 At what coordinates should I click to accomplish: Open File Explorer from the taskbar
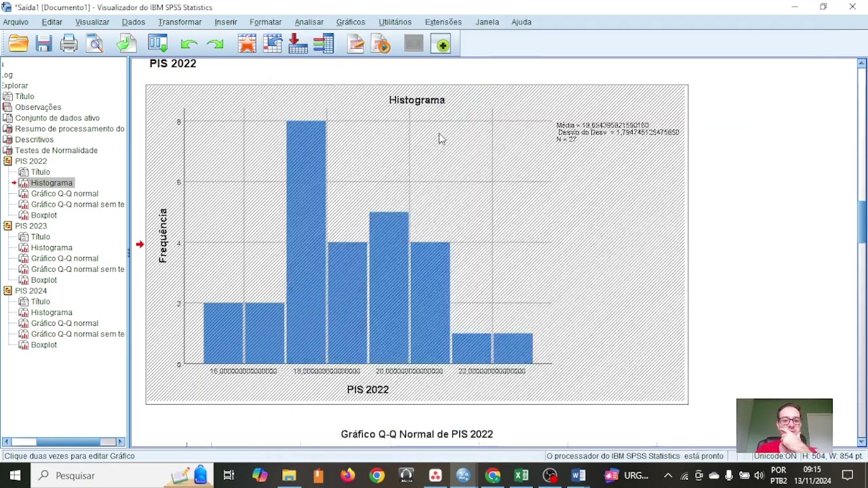290,476
